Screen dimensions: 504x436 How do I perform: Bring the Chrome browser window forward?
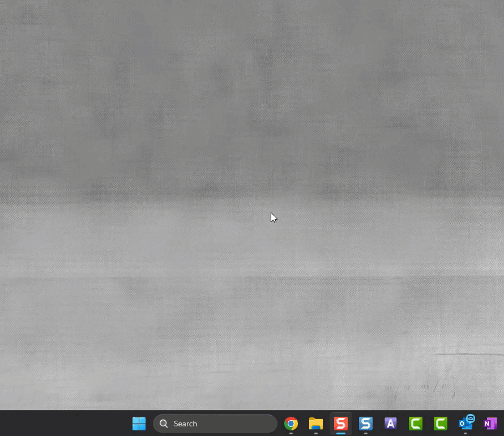(x=291, y=424)
